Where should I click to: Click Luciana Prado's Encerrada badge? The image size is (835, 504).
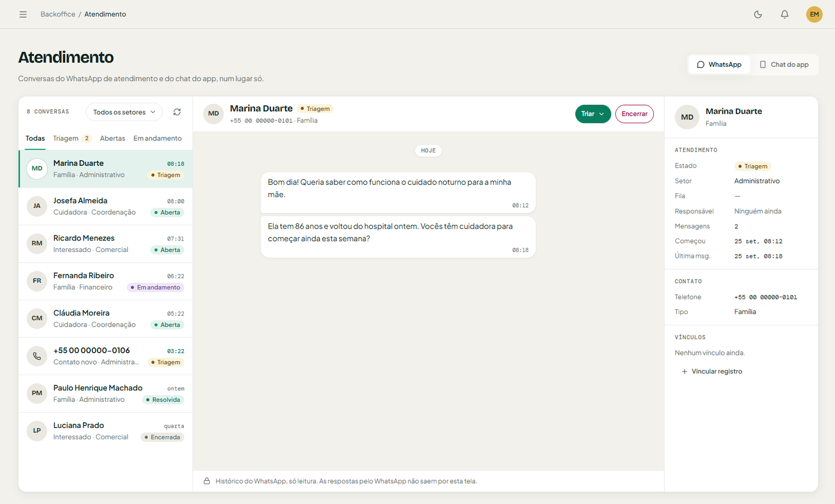pyautogui.click(x=162, y=438)
